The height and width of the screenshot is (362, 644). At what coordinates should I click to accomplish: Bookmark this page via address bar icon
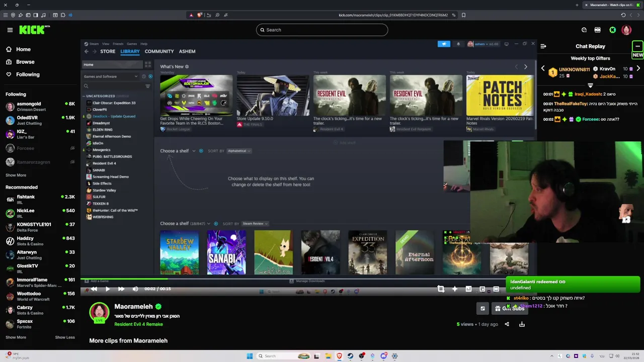(x=463, y=15)
